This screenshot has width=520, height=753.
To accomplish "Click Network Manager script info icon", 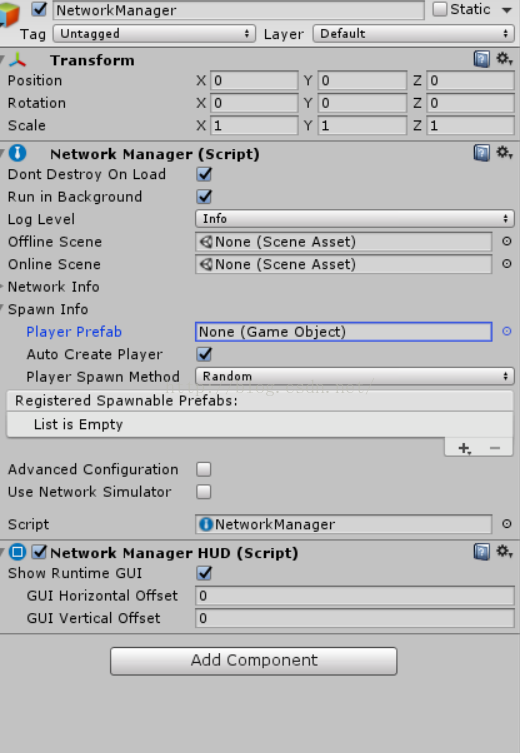I will point(18,153).
